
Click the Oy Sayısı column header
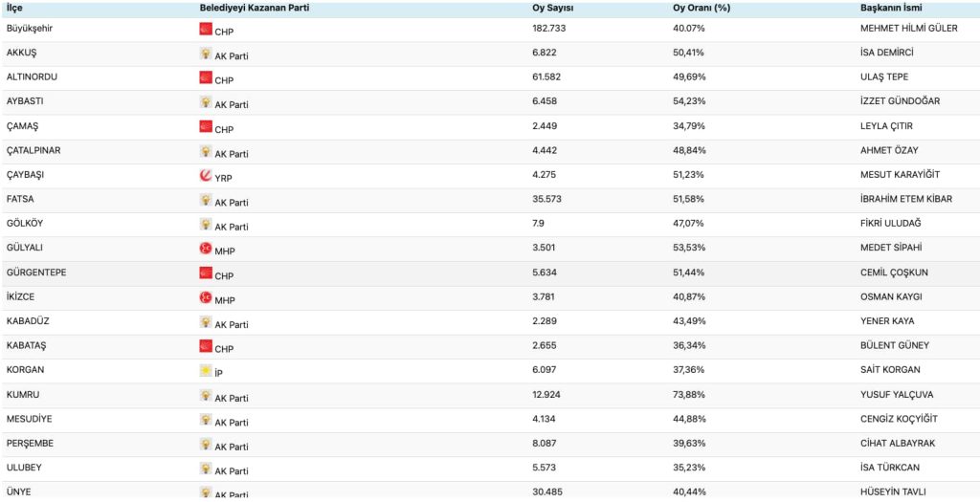552,8
